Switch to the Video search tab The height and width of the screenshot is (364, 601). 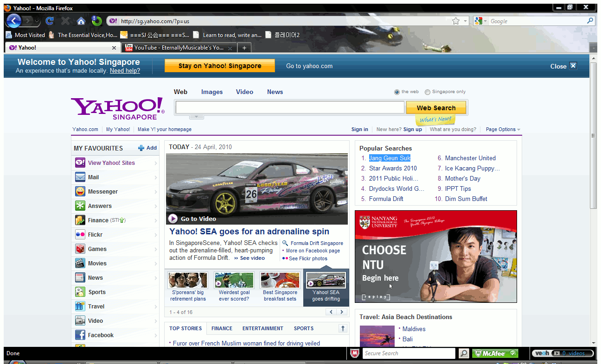click(244, 92)
